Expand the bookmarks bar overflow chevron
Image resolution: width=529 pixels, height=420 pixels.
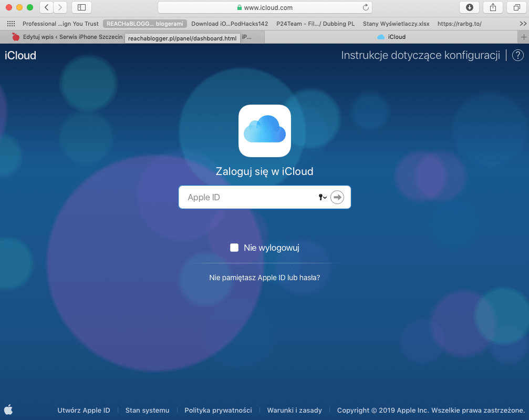coord(522,24)
